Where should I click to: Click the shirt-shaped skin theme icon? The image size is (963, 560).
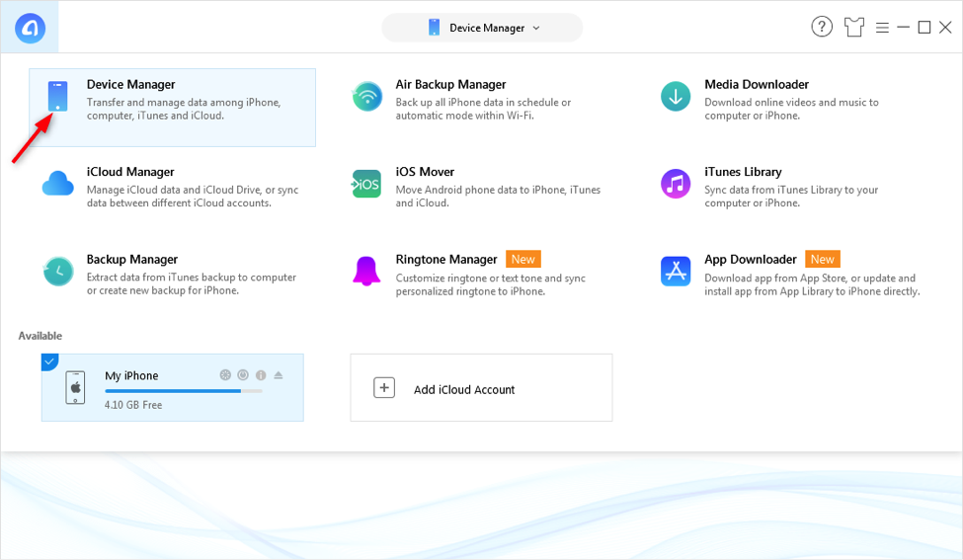click(x=855, y=28)
